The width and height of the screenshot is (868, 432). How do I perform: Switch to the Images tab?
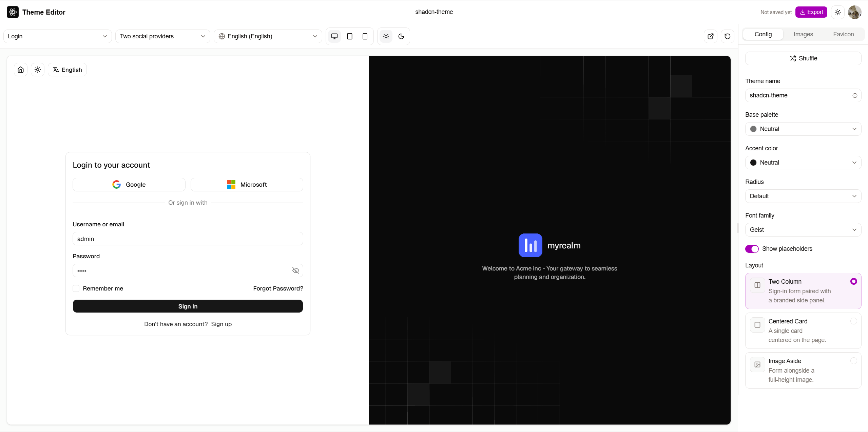803,34
